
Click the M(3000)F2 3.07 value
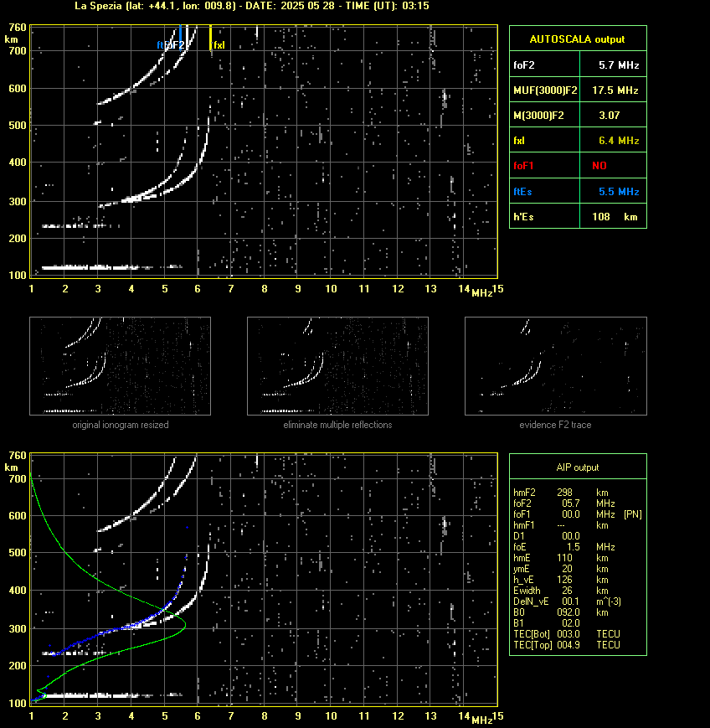[x=610, y=115]
